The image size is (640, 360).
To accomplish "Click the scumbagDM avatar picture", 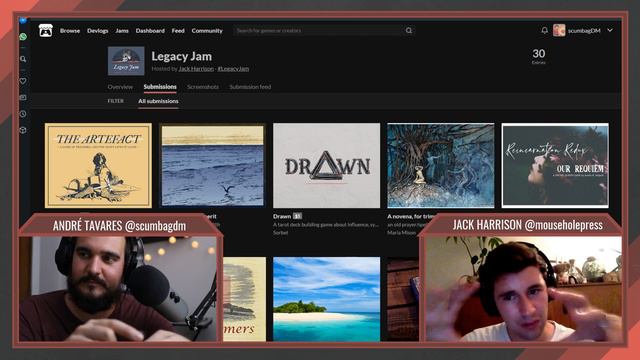I will (559, 30).
